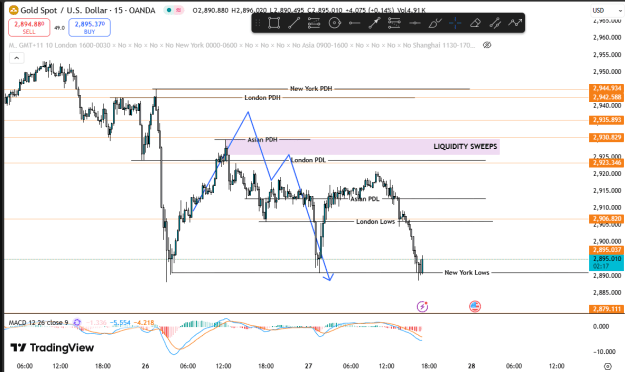Click the date 26 on time axis
Screen dimensions: 625x372
tap(145, 366)
